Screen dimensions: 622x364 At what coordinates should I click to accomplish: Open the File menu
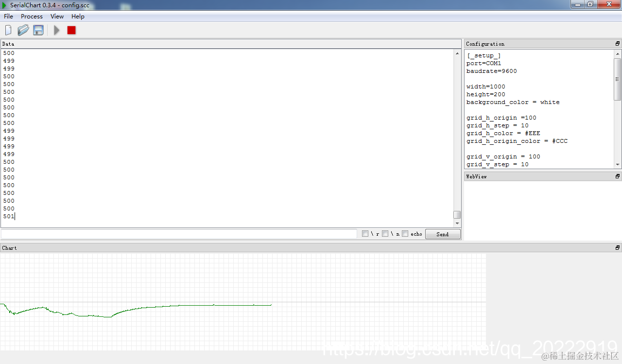click(9, 17)
